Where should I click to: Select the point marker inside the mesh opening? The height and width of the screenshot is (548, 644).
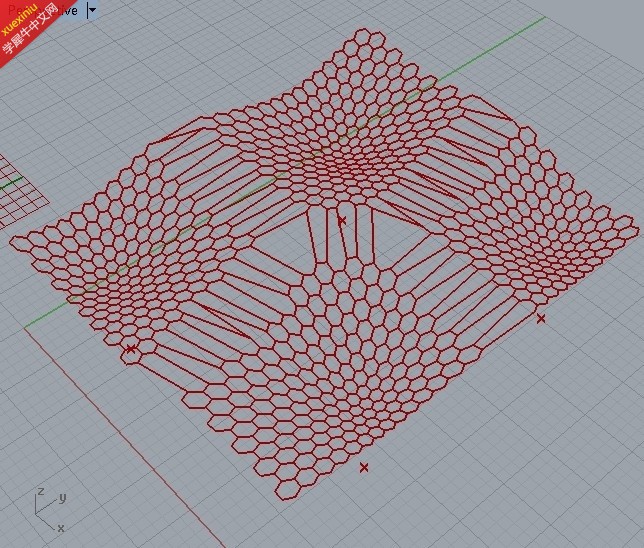342,221
